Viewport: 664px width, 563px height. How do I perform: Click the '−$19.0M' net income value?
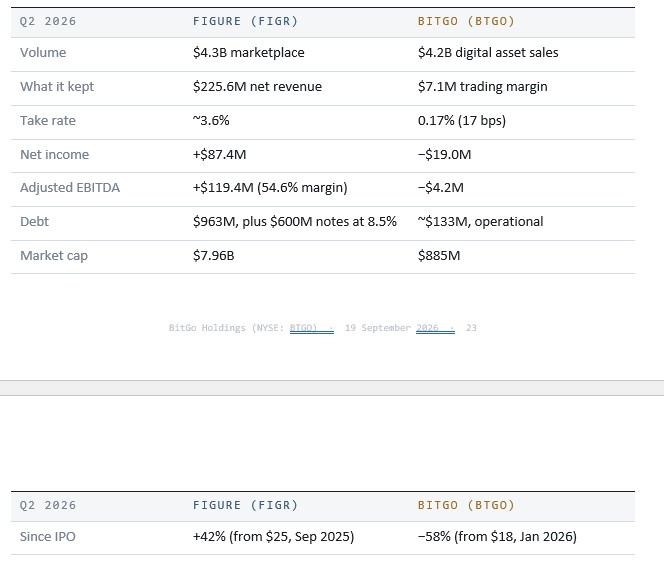(x=444, y=154)
